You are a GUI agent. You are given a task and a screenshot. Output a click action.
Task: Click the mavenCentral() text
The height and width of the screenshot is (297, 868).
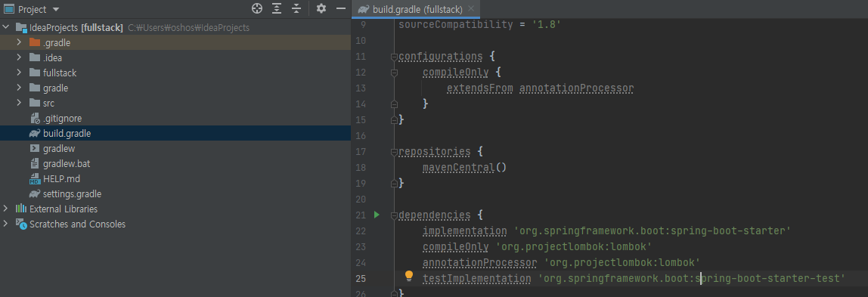click(464, 167)
